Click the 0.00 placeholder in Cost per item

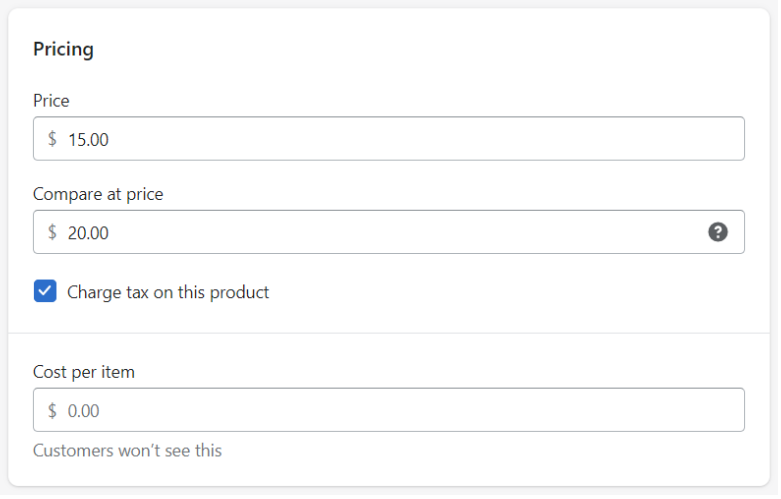coord(84,412)
